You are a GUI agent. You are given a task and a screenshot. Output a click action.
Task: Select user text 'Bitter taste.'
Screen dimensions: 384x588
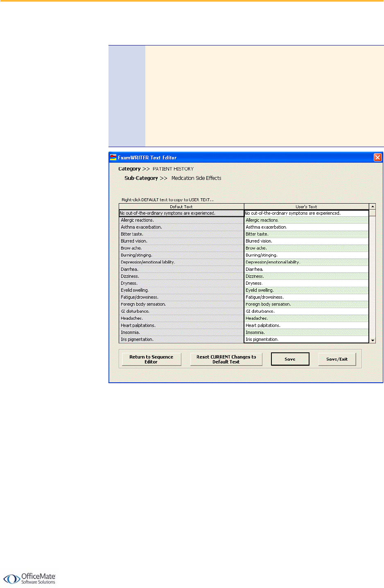[306, 234]
